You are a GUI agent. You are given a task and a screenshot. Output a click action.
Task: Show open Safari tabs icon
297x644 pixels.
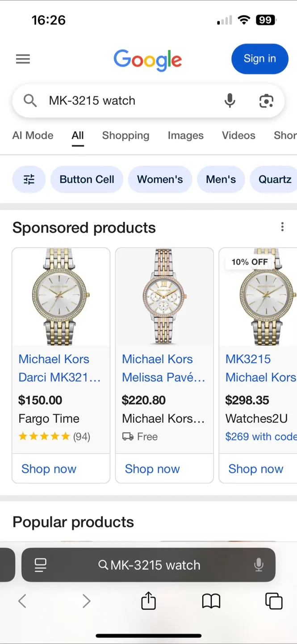pyautogui.click(x=274, y=601)
